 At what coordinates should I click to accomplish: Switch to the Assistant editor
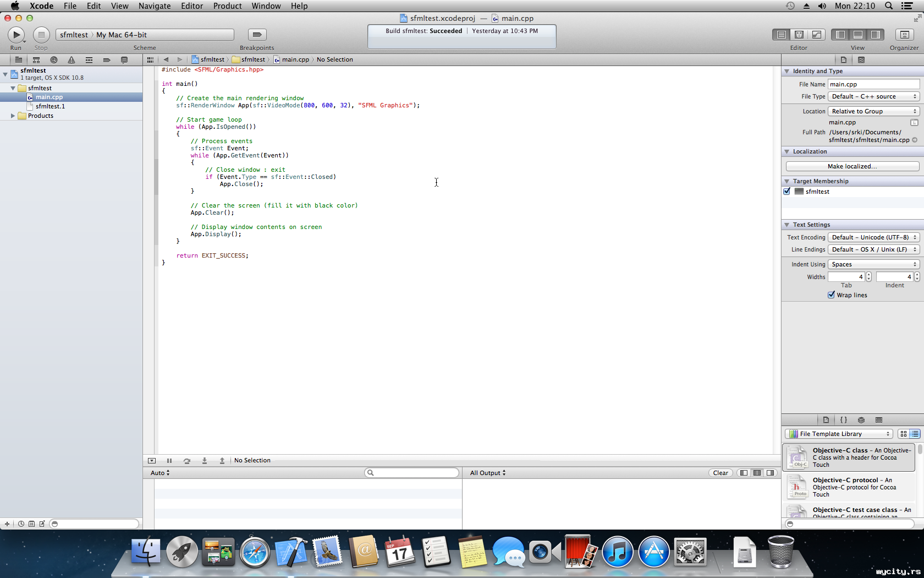click(799, 35)
